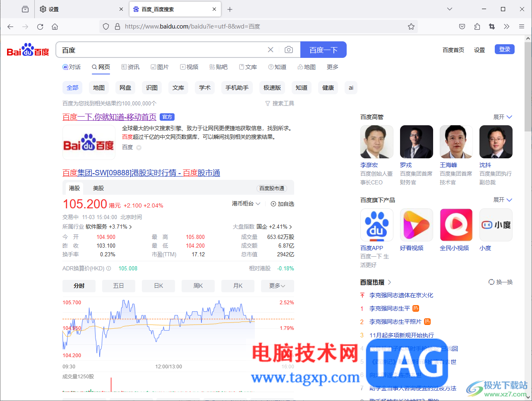The image size is (532, 401).
Task: Select the 网盘 filter chip
Action: pos(125,88)
